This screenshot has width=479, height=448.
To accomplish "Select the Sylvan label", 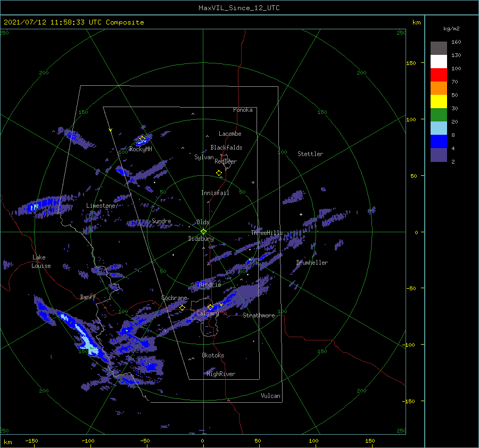I will pyautogui.click(x=204, y=157).
